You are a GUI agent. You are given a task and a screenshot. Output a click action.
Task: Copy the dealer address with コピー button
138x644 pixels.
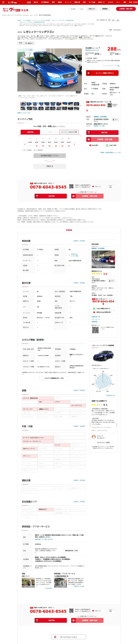(115, 119)
